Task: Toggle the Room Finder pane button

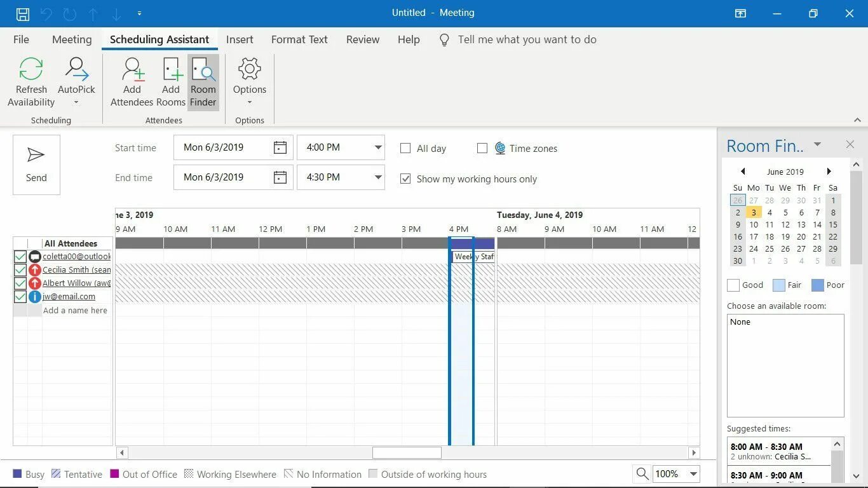Action: coord(203,83)
